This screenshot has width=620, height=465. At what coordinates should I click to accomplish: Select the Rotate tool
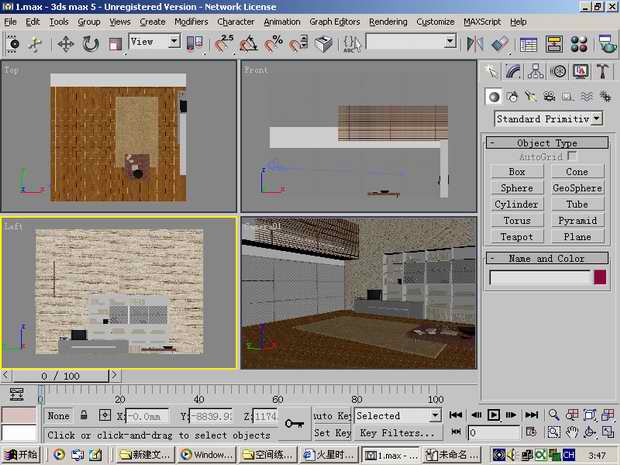[x=91, y=44]
